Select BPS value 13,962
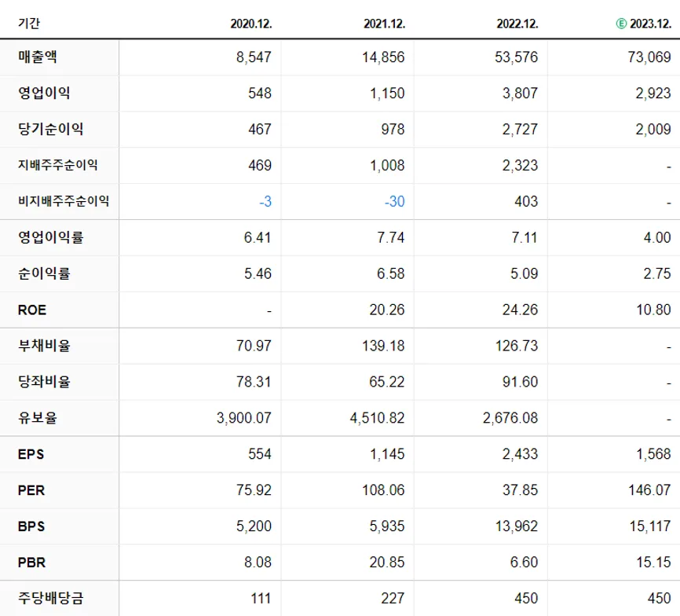Image resolution: width=680 pixels, height=616 pixels. (x=517, y=526)
